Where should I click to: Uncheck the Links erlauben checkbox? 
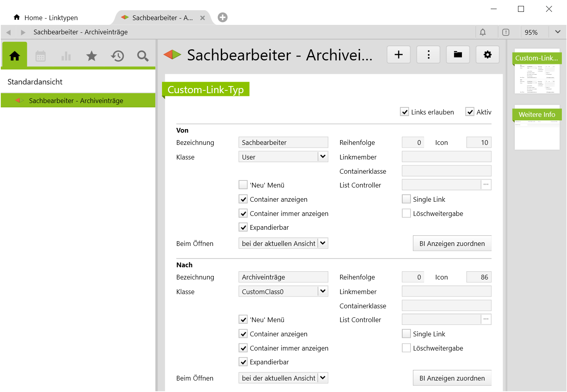404,112
